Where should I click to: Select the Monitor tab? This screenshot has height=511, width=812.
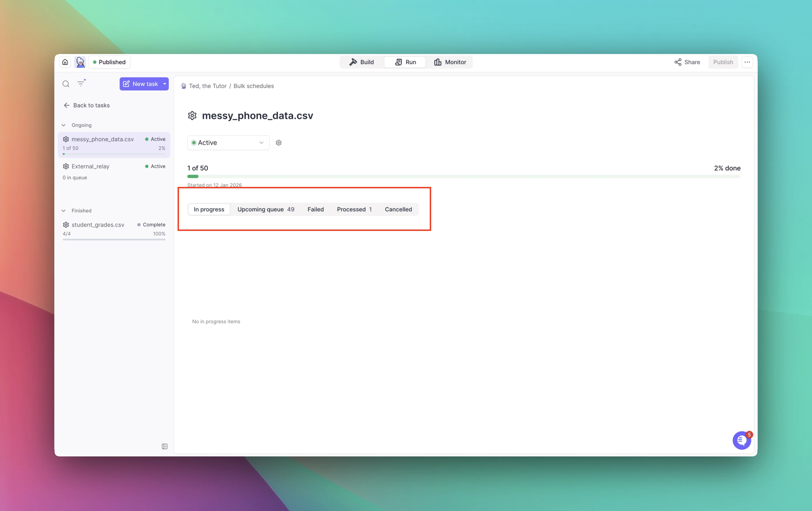[450, 62]
